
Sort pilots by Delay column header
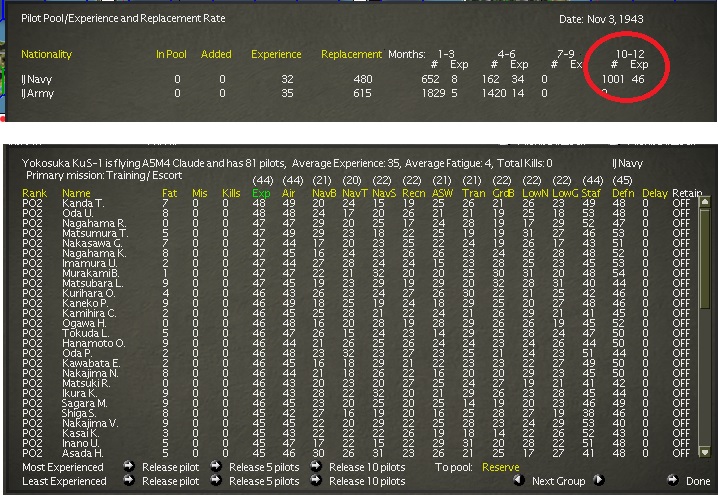pyautogui.click(x=654, y=193)
